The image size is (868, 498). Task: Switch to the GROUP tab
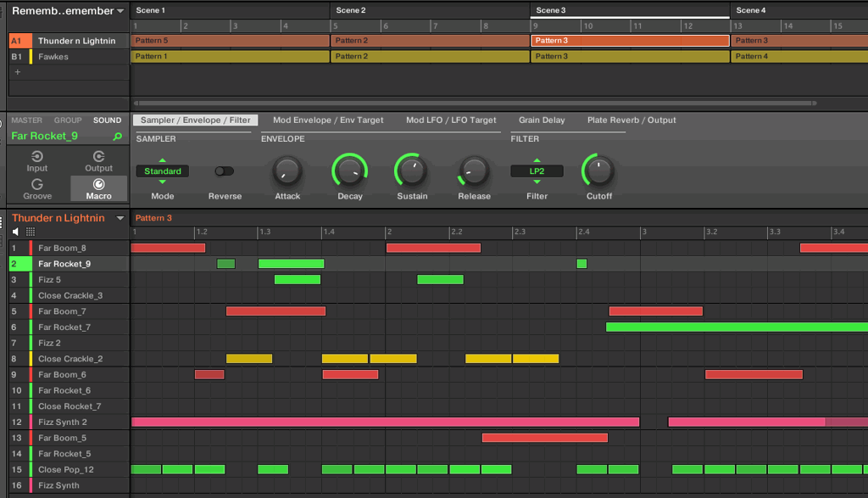pos(68,120)
